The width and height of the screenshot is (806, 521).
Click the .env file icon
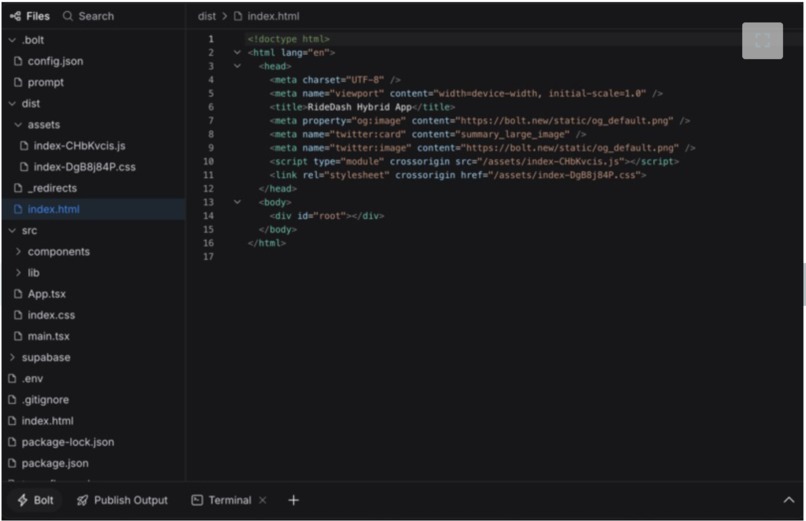(12, 379)
